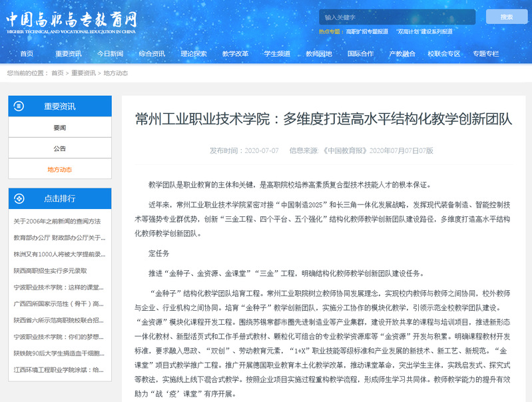
Task: Select the 地方动态 sidebar tab
Action: click(x=60, y=170)
